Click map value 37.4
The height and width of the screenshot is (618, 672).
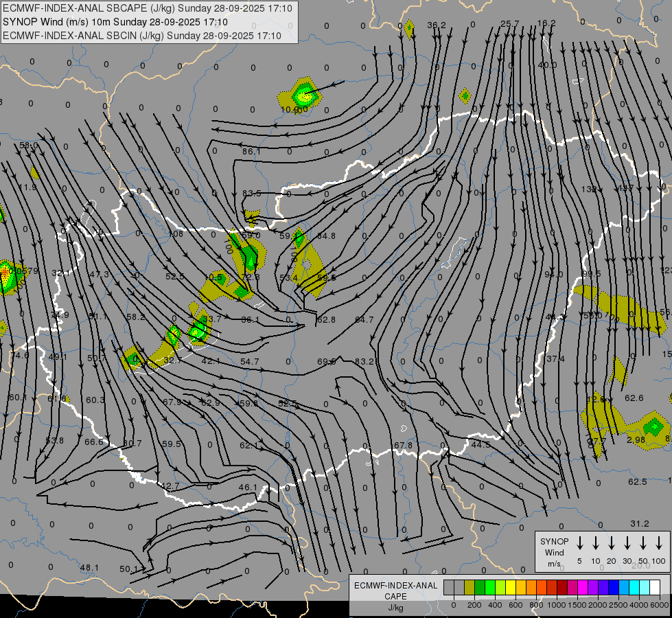pyautogui.click(x=556, y=359)
